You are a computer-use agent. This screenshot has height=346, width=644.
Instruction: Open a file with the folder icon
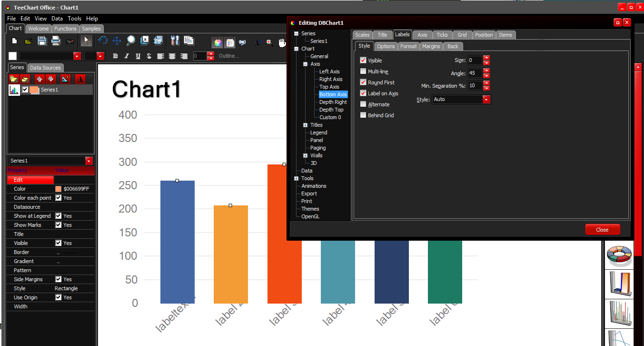click(28, 41)
